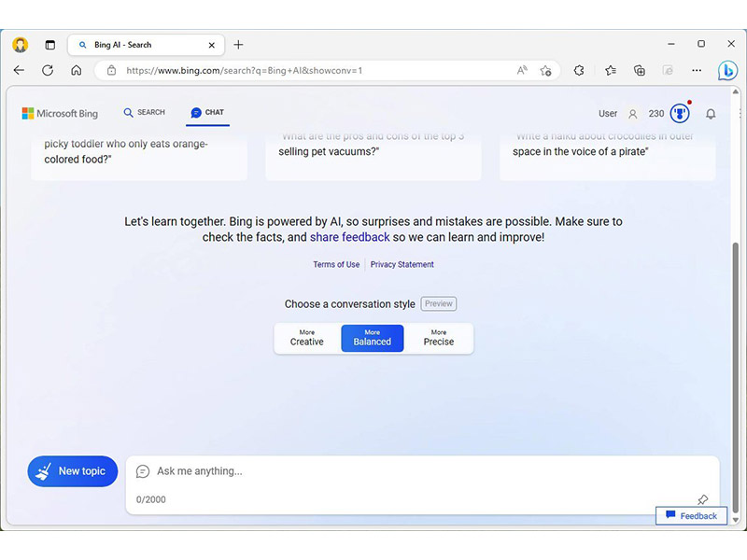Image resolution: width=747 pixels, height=560 pixels.
Task: Open the Privacy Statement link
Action: 402,264
